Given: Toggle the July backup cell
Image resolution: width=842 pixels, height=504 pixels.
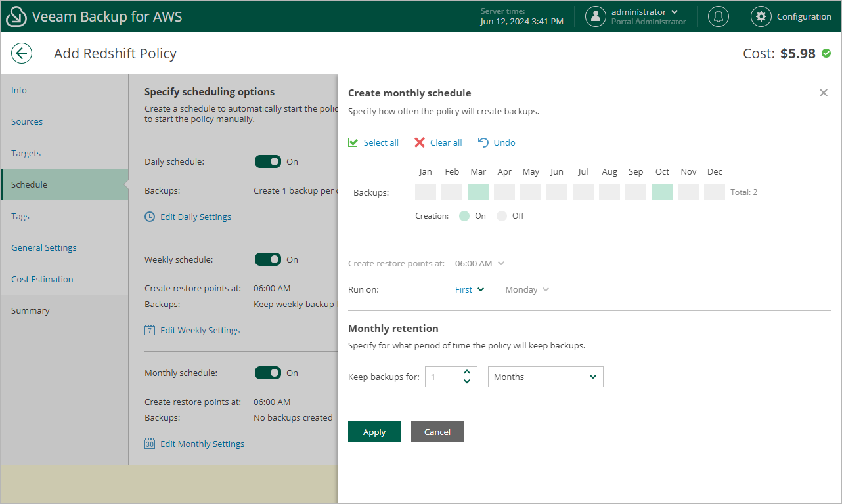Looking at the screenshot, I should (x=583, y=192).
